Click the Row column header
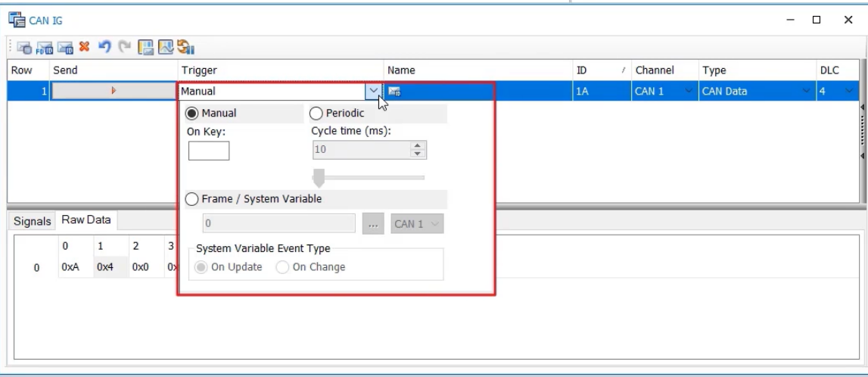This screenshot has width=868, height=377. tap(28, 70)
